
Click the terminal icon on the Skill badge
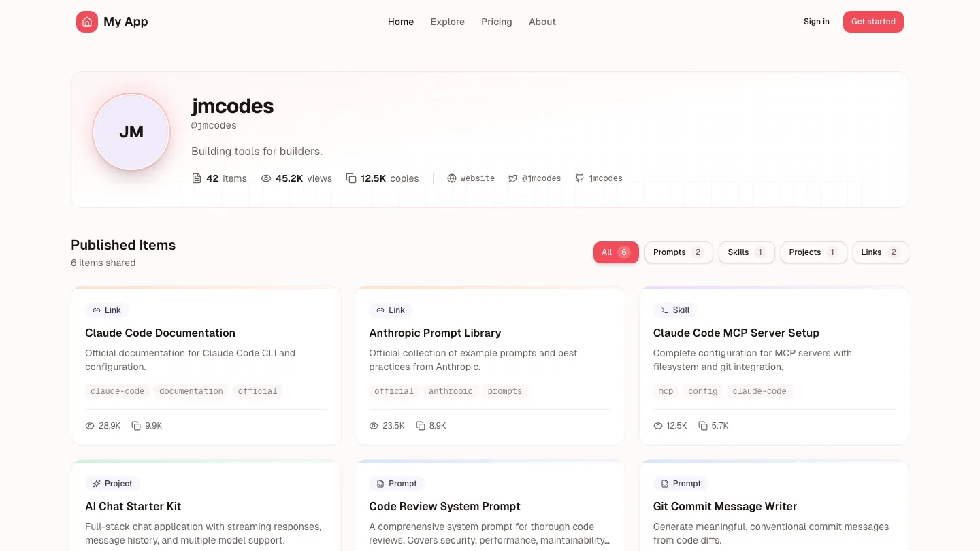click(x=665, y=310)
